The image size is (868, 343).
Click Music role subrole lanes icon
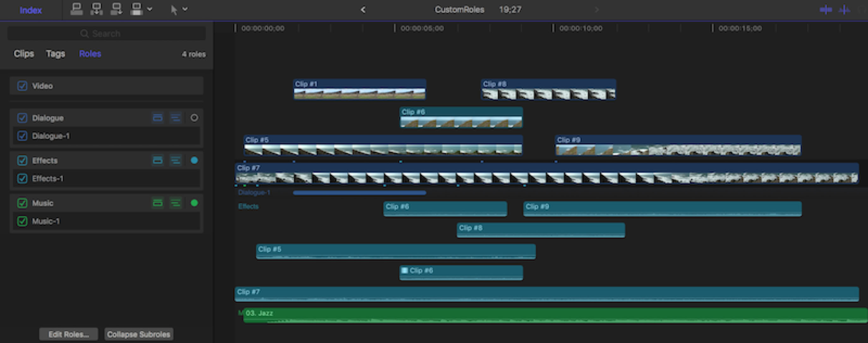(x=176, y=203)
